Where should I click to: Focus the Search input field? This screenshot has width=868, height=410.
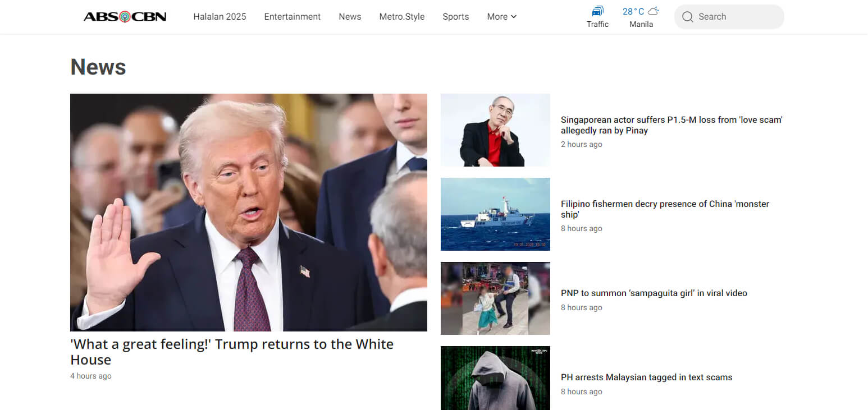[x=729, y=17]
